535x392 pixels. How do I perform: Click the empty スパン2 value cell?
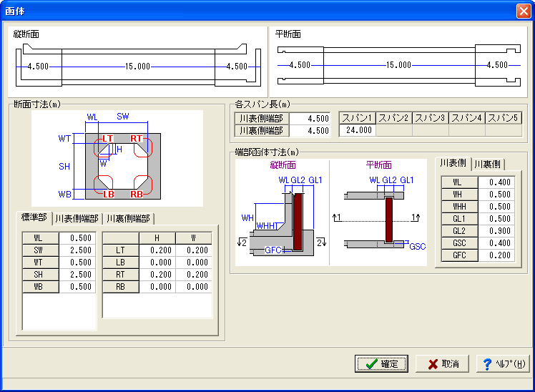click(x=394, y=130)
